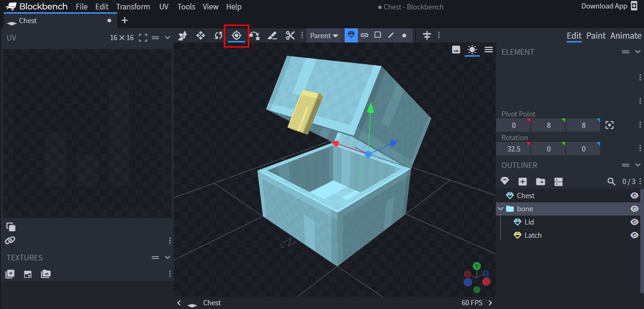Select the marker tool beside scissors

(x=272, y=35)
